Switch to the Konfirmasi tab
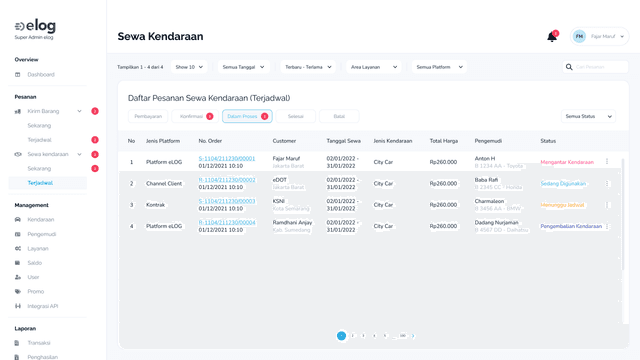Viewport: 640px width, 360px height. [x=195, y=116]
